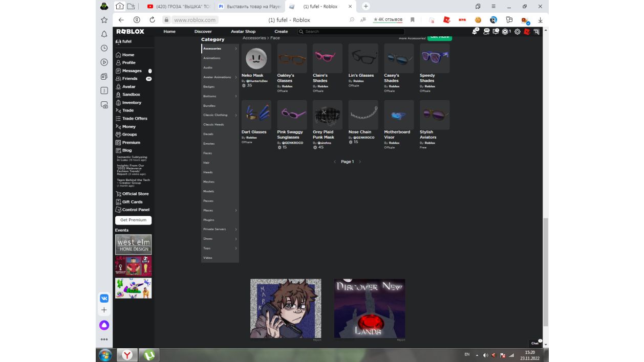Image resolution: width=644 pixels, height=362 pixels.
Task: Click the browser address bar URL
Action: (x=195, y=20)
